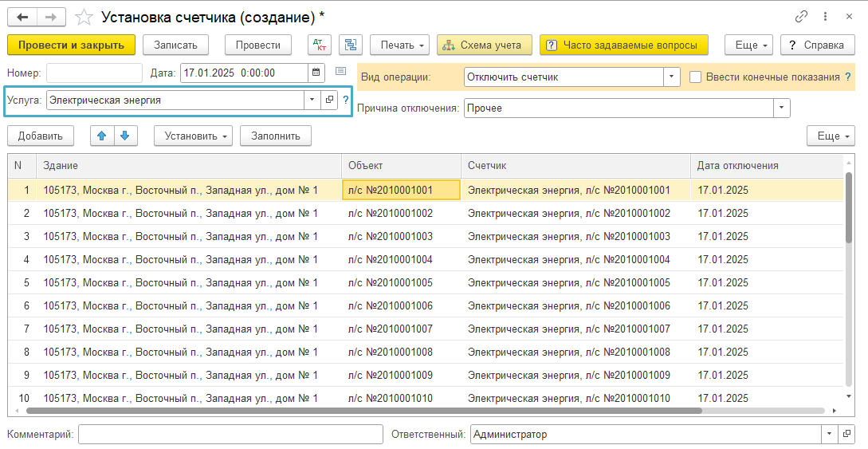The image size is (868, 449).
Task: Click into the Дата field value
Action: 244,73
